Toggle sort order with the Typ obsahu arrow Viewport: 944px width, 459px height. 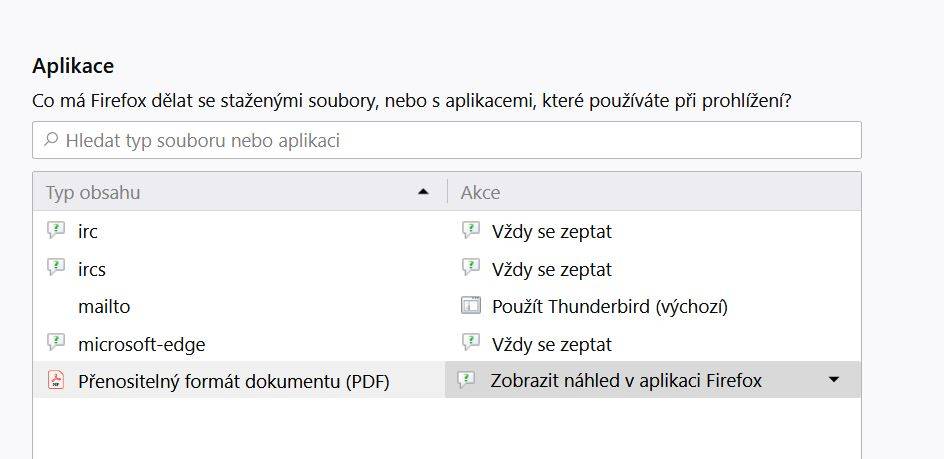(423, 192)
